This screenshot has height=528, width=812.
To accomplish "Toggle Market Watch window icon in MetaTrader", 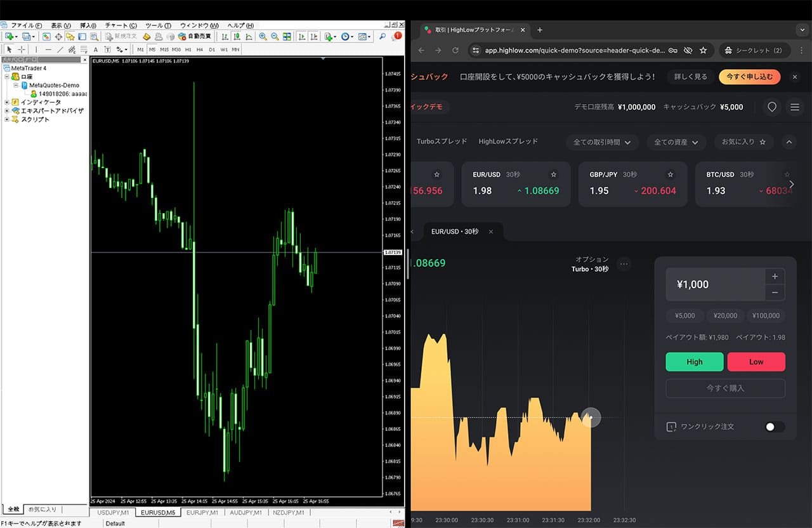I will point(46,36).
